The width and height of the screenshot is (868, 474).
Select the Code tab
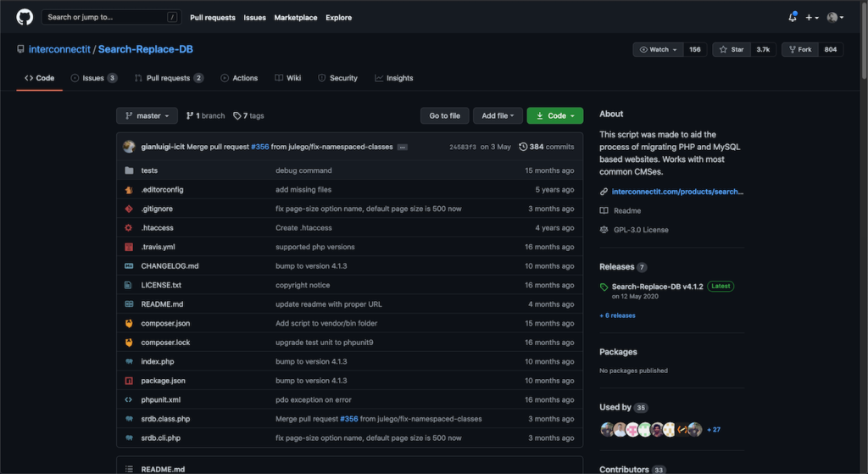pos(39,78)
